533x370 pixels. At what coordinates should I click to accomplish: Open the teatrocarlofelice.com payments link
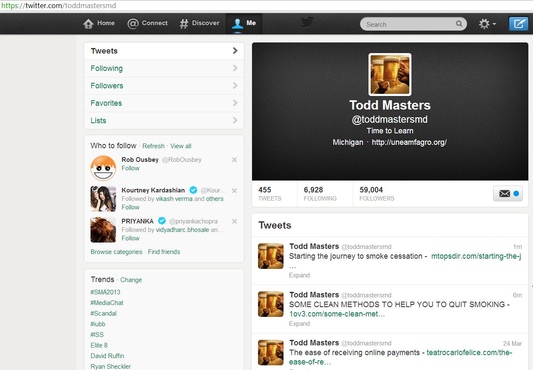469,352
